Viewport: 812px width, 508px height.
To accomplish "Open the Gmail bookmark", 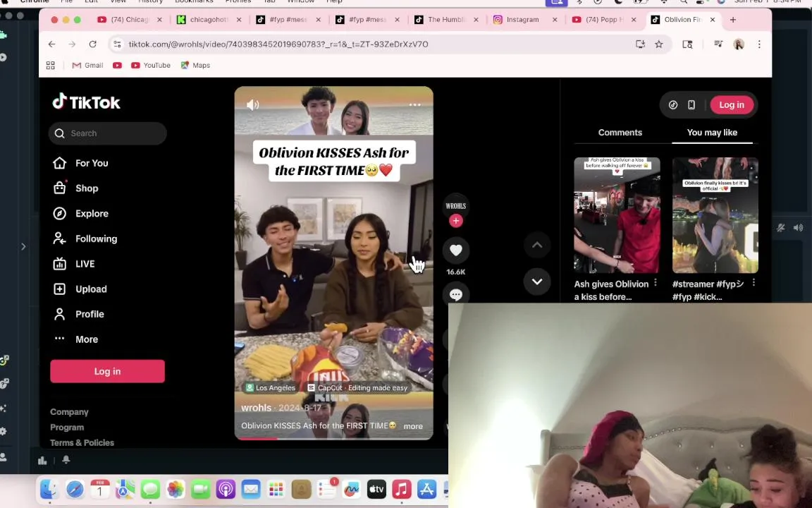I will 87,66.
